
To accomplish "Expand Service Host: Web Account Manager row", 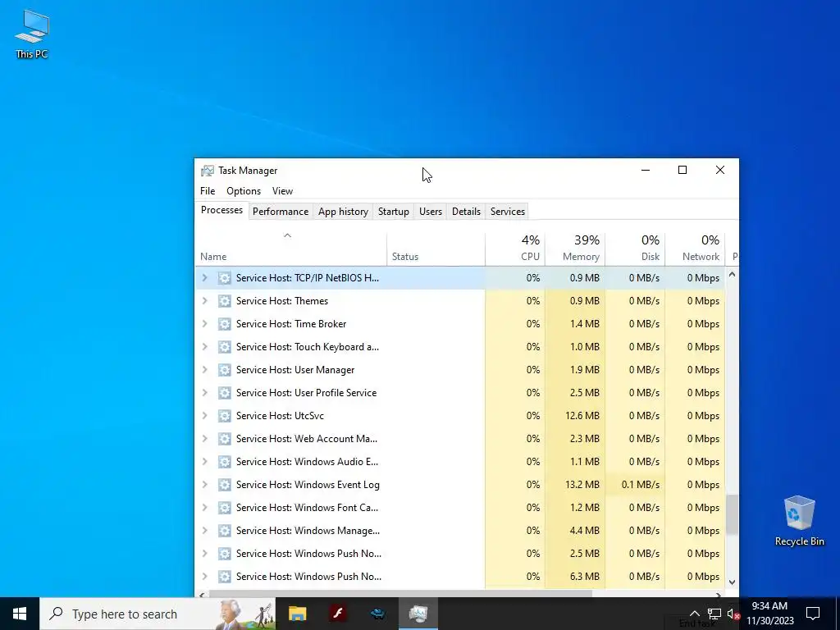I will pos(204,439).
